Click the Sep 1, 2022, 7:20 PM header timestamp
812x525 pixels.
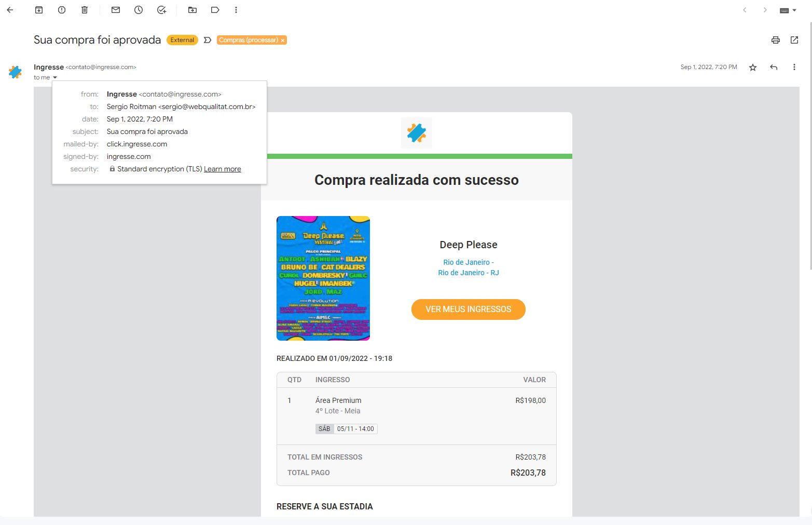(709, 67)
